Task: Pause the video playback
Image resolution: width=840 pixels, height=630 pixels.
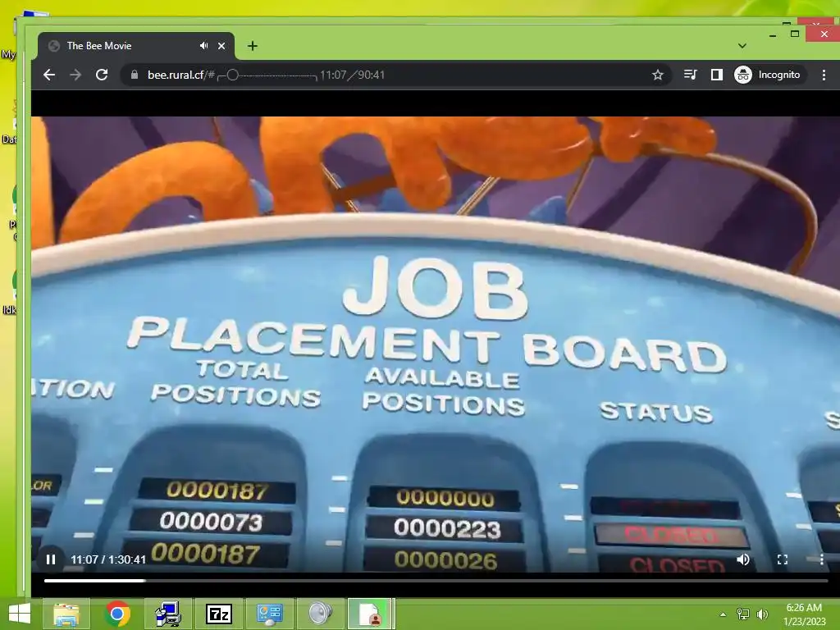Action: coord(51,559)
